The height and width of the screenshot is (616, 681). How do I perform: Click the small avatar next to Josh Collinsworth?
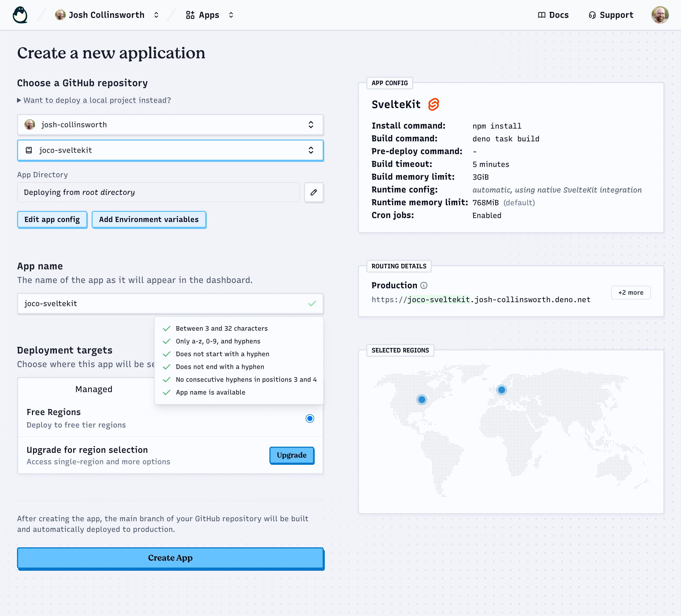(x=60, y=15)
